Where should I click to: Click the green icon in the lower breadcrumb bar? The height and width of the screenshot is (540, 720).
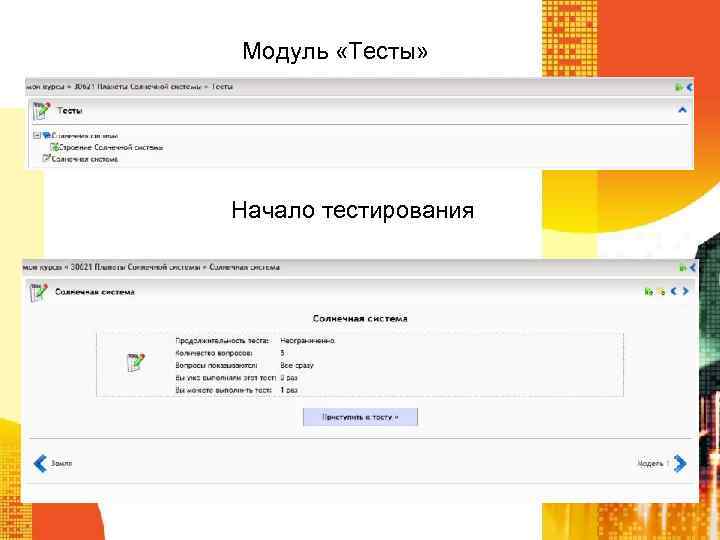[682, 267]
